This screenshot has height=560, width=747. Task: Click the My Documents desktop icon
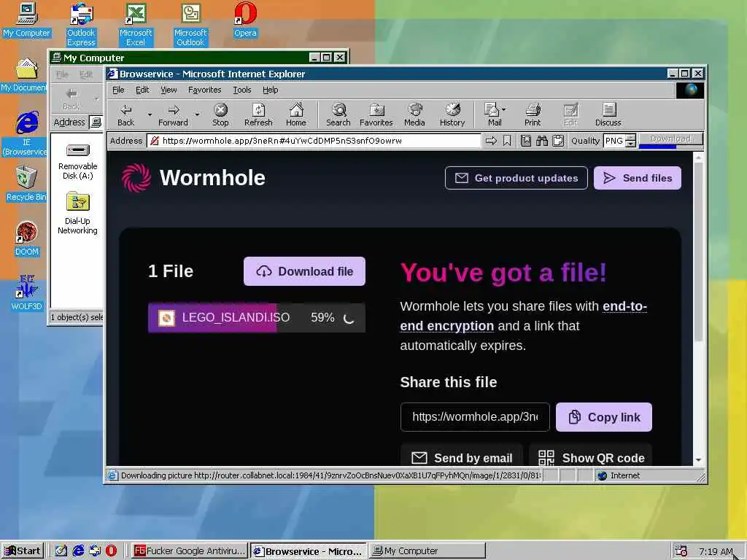pos(24,75)
